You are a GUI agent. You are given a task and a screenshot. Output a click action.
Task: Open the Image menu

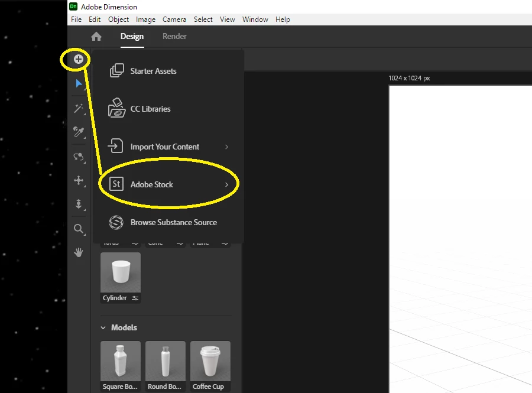[145, 20]
